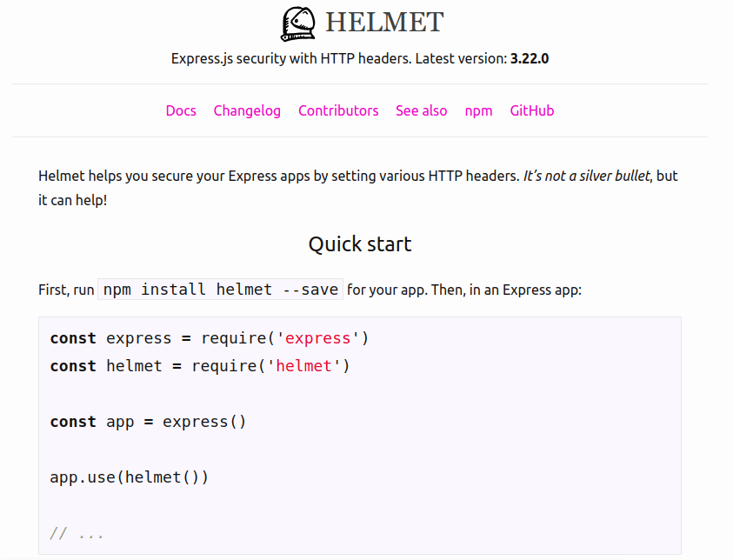Click the 'app.use(helmet())' code line

point(129,477)
